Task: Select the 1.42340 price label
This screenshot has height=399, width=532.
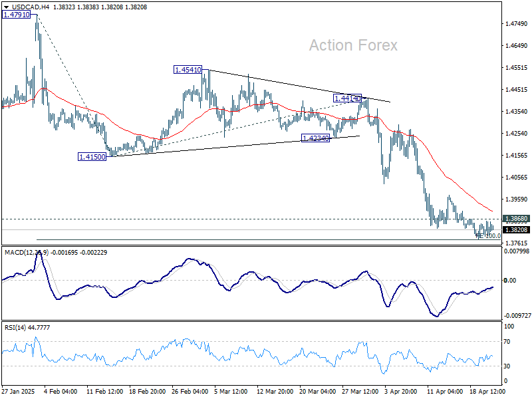Action: (x=315, y=138)
